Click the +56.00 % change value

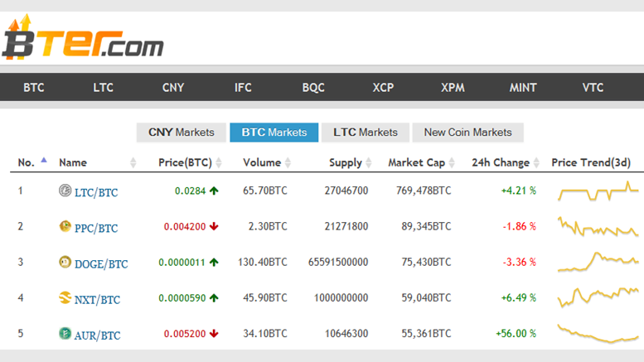(516, 333)
